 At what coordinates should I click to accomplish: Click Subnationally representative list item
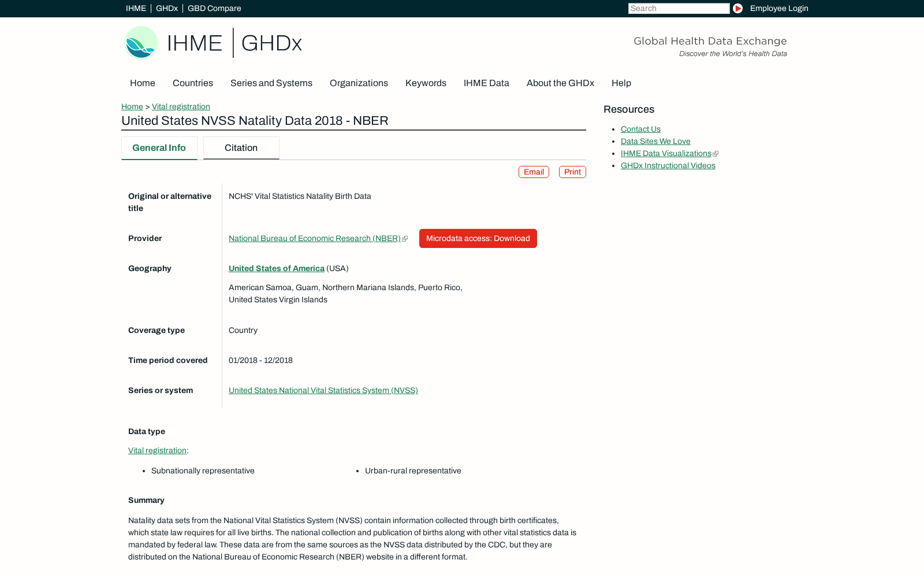pos(203,470)
